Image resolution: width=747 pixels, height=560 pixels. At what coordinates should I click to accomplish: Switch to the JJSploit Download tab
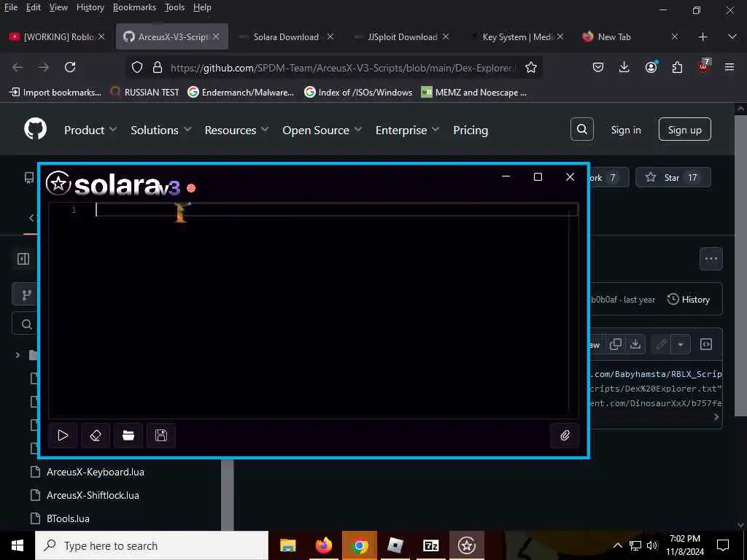coord(403,36)
